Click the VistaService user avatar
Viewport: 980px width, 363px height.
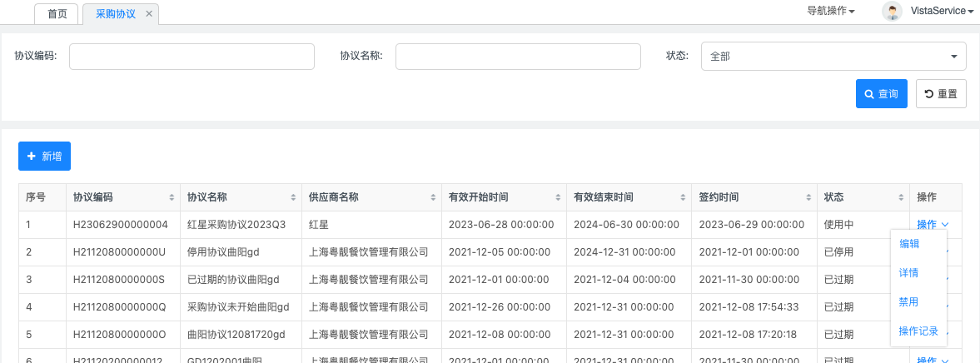892,12
